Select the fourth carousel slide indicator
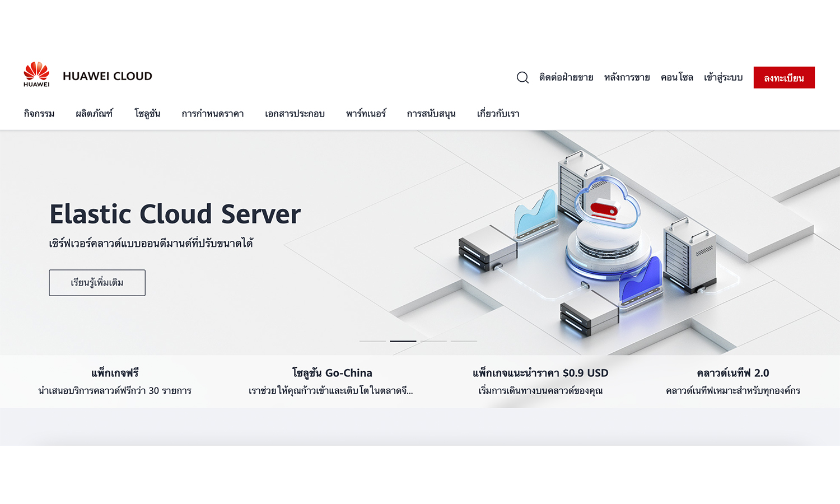840x504 pixels. point(464,341)
